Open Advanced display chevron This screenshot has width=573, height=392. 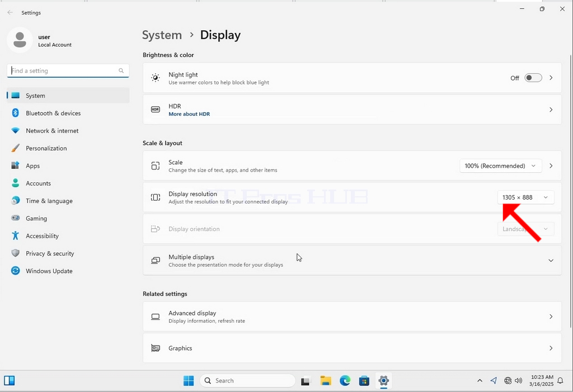point(551,317)
